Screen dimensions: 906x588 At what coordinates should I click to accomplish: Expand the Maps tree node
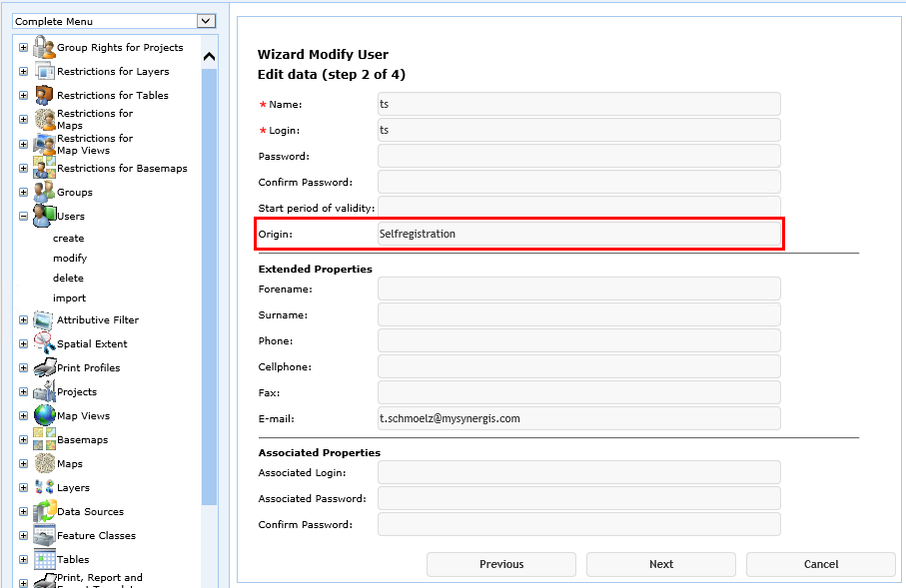click(x=22, y=463)
